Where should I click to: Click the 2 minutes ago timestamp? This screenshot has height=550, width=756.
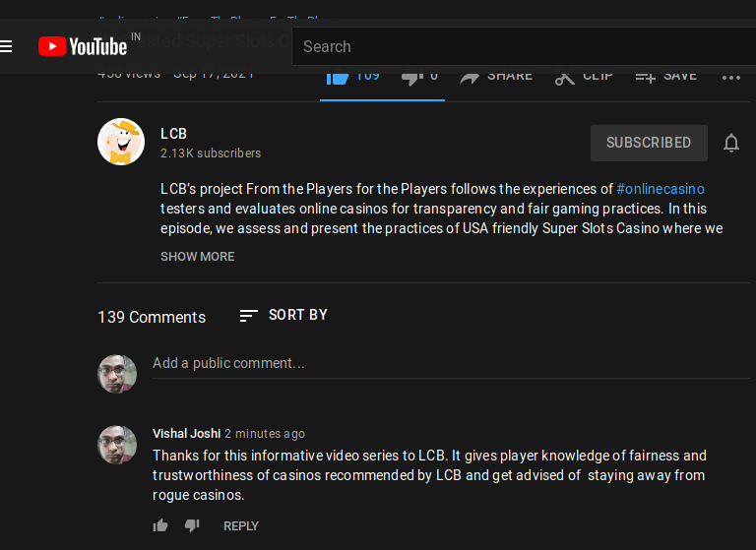click(265, 434)
